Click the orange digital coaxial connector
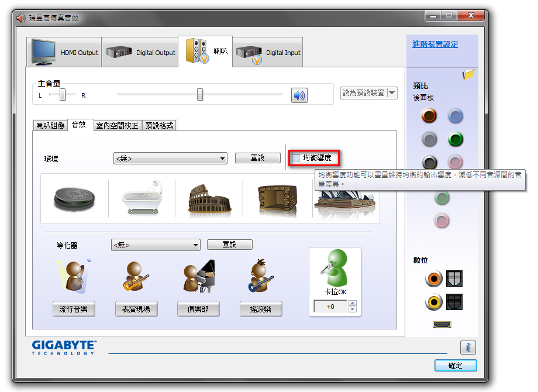The height and width of the screenshot is (392, 538). click(434, 278)
